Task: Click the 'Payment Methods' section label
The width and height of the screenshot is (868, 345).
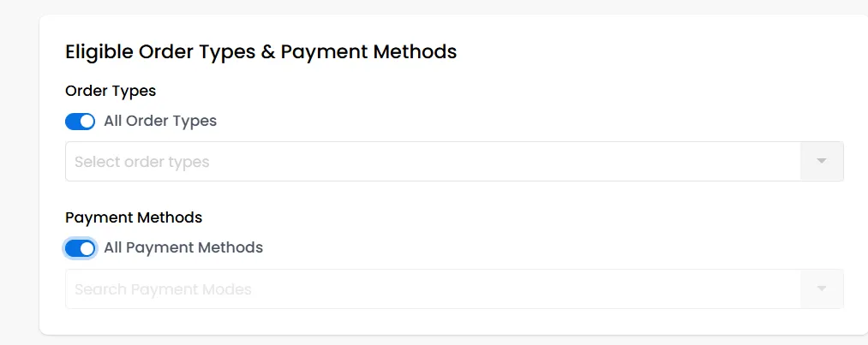Action: [134, 217]
